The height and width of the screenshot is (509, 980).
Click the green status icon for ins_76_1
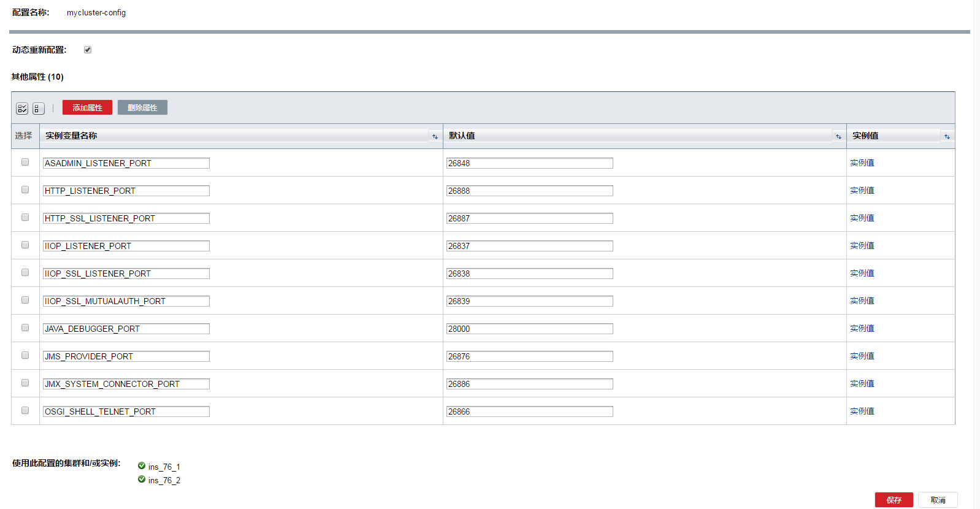click(142, 466)
